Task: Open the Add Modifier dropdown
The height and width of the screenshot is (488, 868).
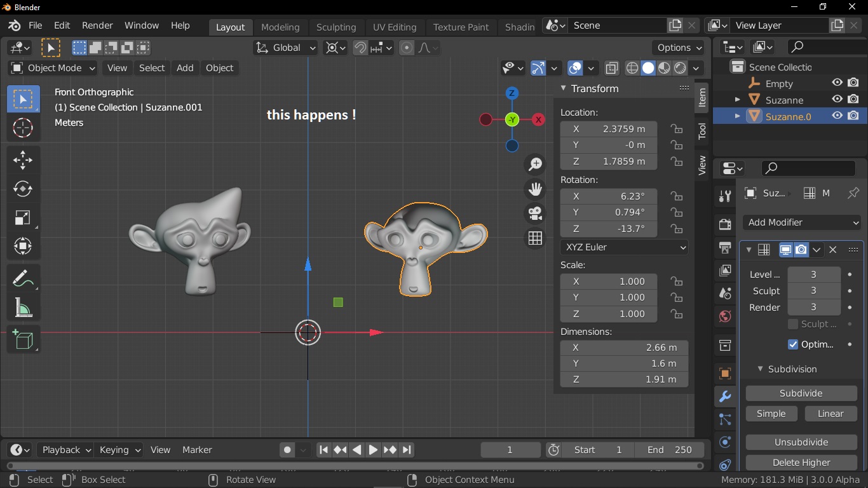Action: tap(803, 222)
